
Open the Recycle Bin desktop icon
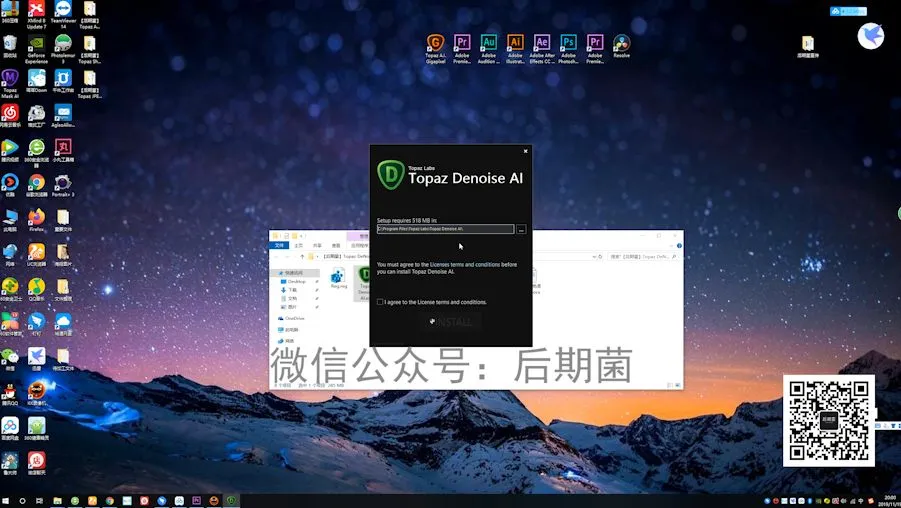coord(10,47)
